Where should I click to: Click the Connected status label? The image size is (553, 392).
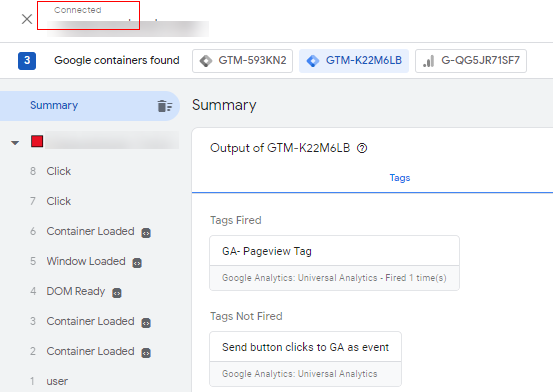[x=78, y=10]
